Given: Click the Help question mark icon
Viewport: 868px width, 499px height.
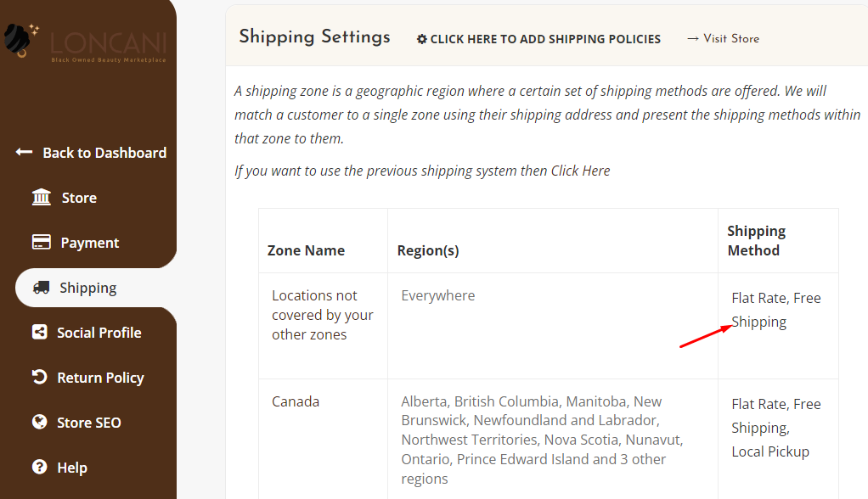Looking at the screenshot, I should pos(39,467).
